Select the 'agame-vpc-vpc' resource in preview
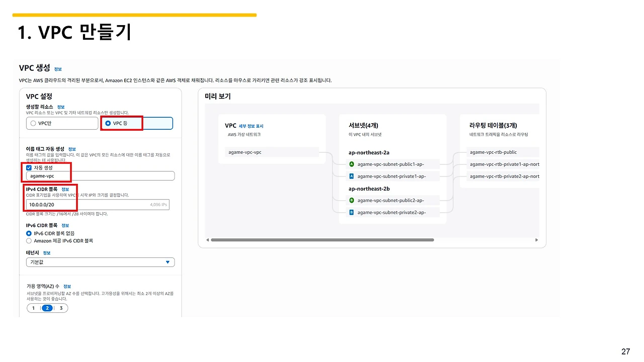 (272, 152)
